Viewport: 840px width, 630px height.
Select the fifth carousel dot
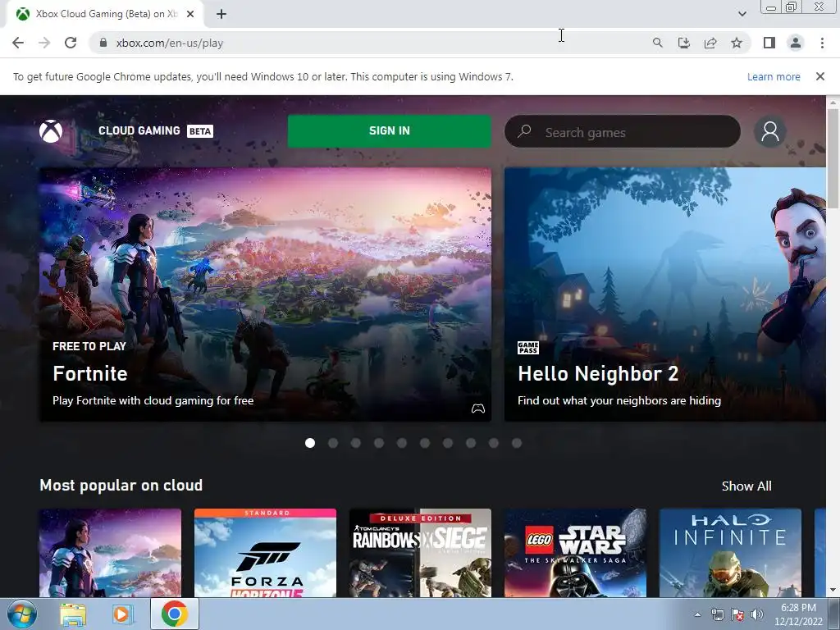402,443
